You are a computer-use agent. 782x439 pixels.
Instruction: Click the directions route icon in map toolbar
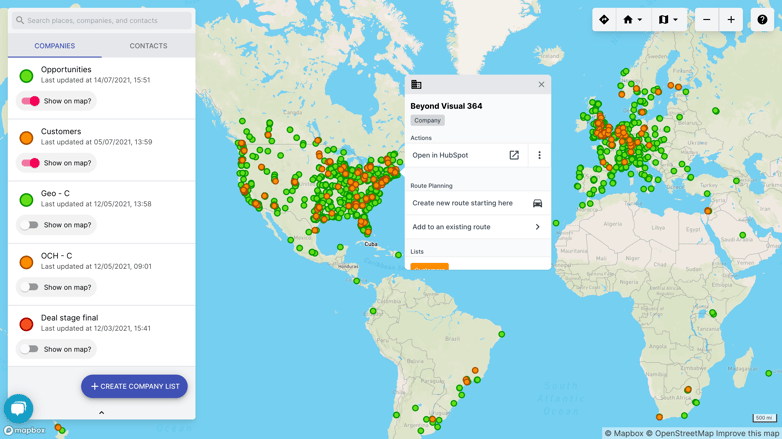click(x=604, y=19)
